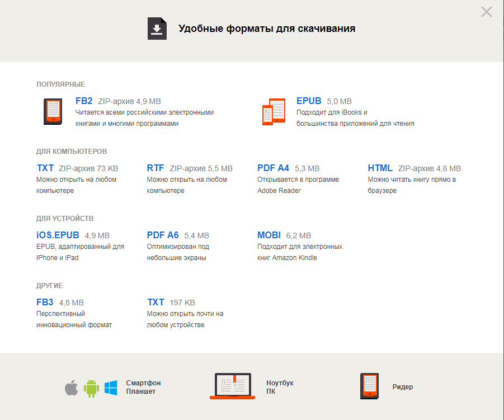Choose the RTF download format
504x420 pixels.
(155, 168)
